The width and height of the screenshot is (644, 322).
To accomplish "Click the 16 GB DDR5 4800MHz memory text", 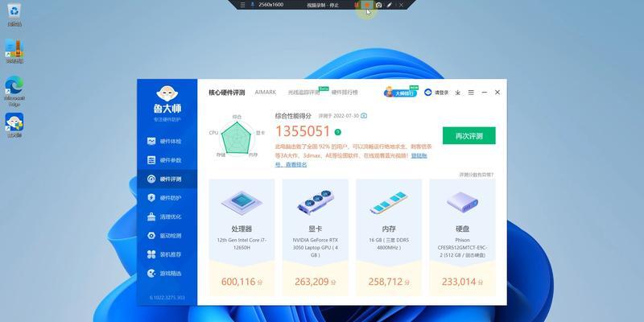I will click(x=389, y=244).
